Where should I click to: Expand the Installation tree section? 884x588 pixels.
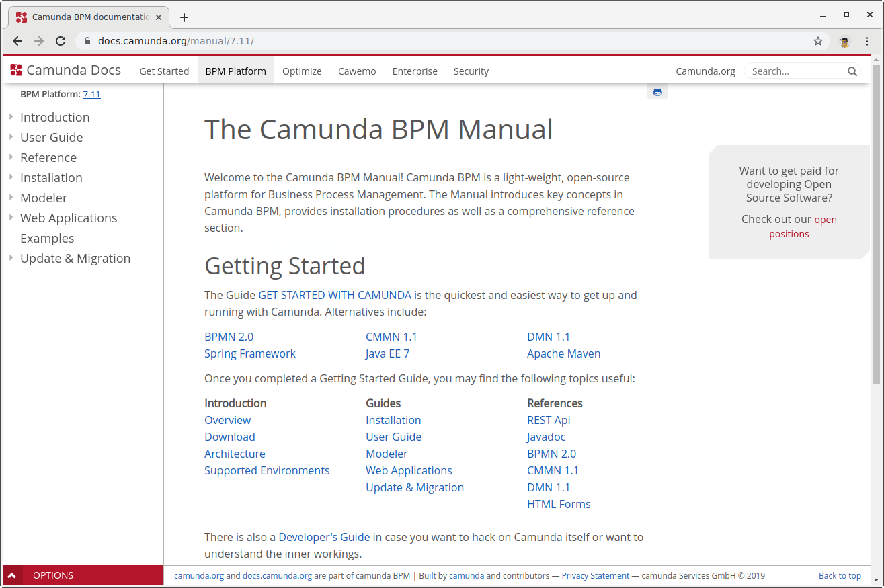click(x=11, y=177)
